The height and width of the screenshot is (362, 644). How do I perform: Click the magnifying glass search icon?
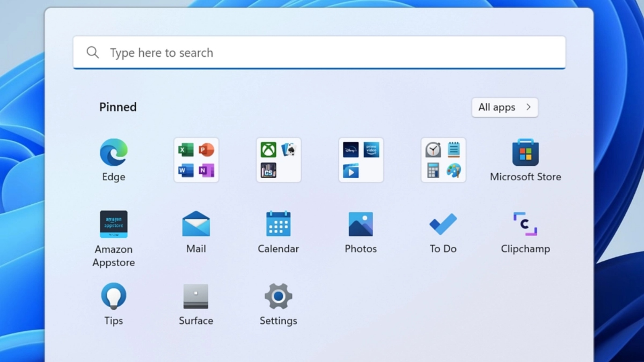click(93, 52)
